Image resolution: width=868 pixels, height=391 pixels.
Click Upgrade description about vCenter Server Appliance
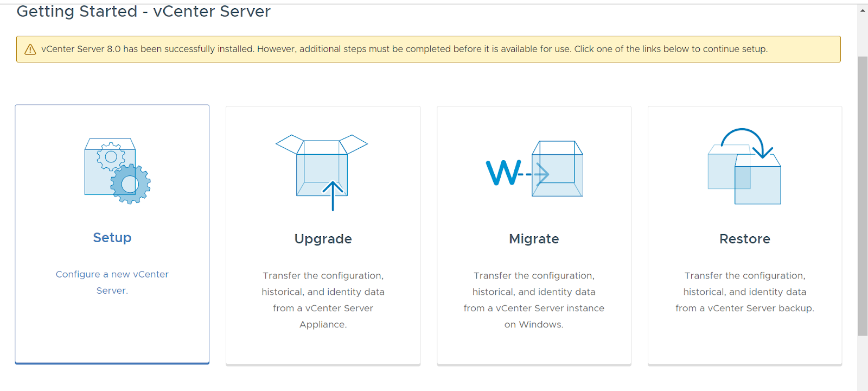323,300
